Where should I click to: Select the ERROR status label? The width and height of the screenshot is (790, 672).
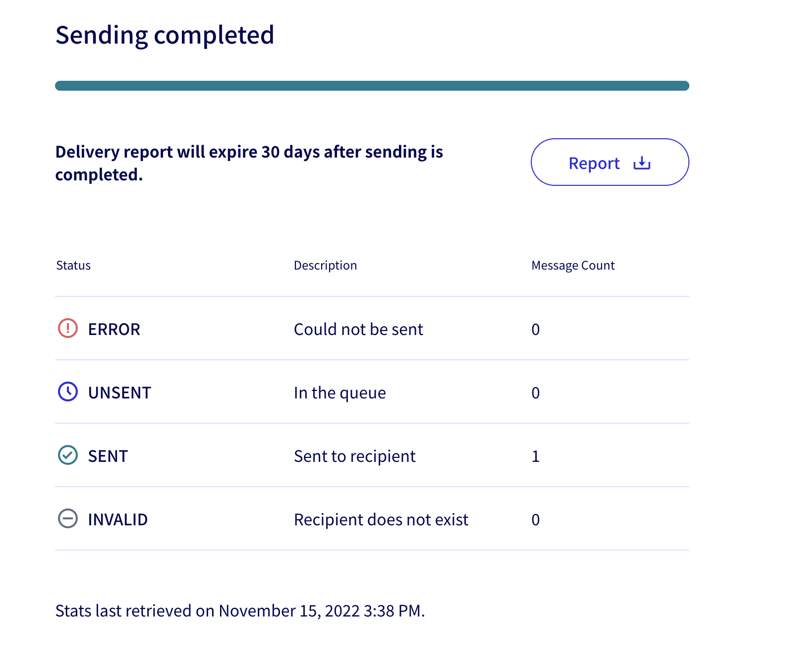(x=114, y=330)
